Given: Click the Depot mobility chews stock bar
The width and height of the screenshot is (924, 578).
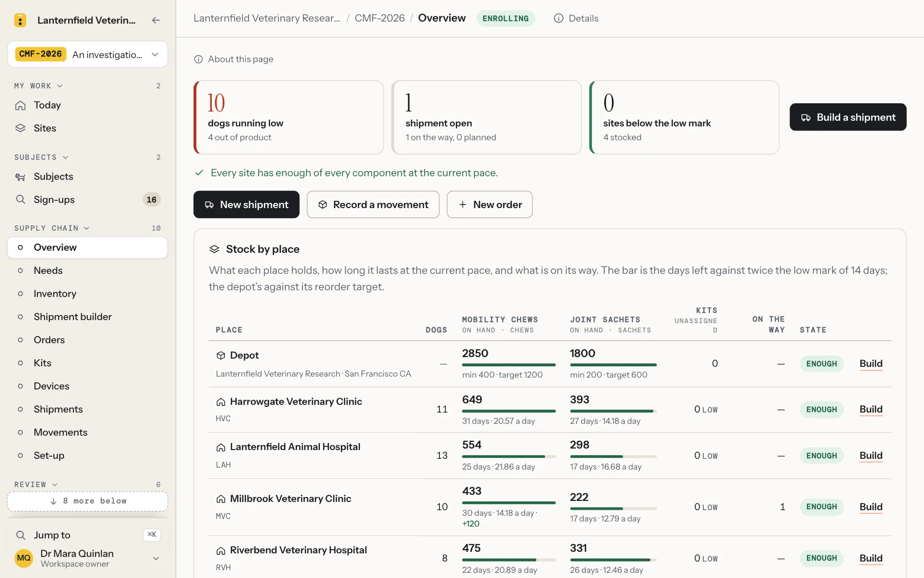Looking at the screenshot, I should click(509, 365).
